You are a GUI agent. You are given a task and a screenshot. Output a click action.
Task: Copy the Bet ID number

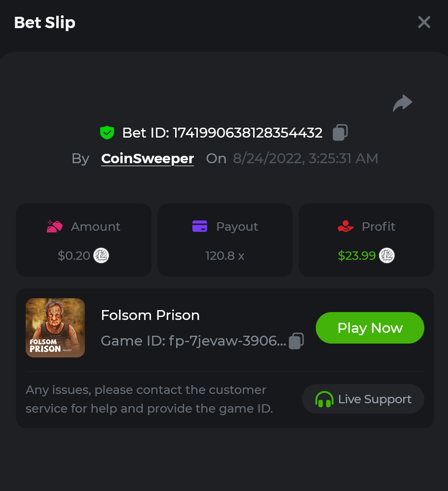(x=340, y=133)
